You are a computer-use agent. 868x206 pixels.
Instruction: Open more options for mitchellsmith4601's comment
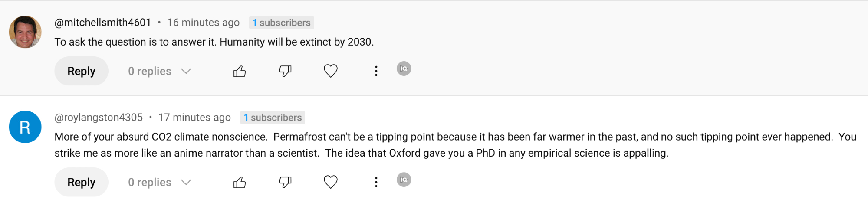coord(376,71)
